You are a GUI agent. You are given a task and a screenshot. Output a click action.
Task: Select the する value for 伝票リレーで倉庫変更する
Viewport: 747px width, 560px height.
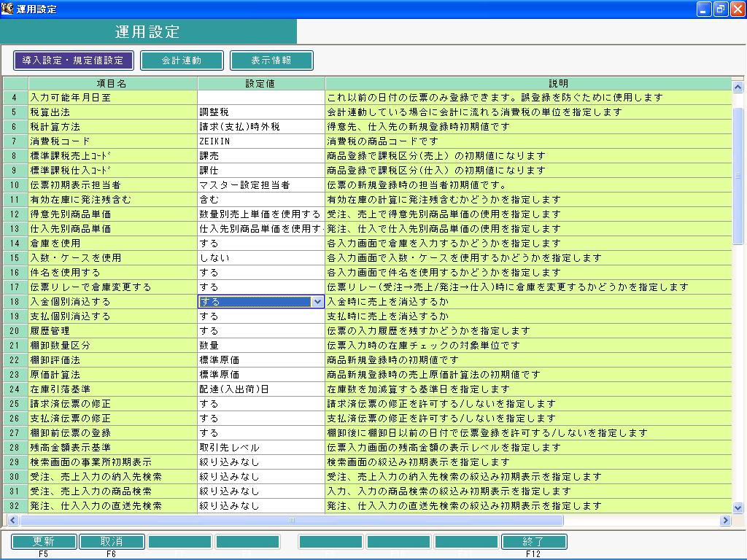pyautogui.click(x=261, y=287)
